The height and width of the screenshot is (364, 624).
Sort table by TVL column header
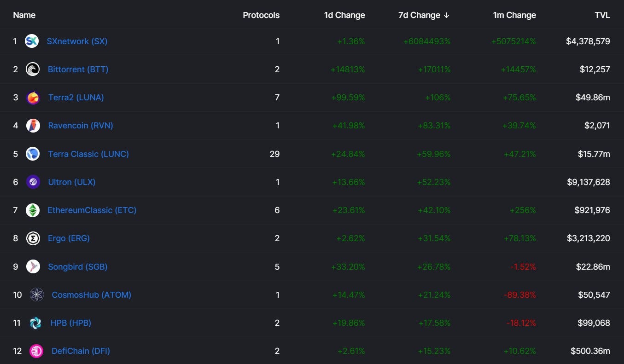(x=602, y=15)
